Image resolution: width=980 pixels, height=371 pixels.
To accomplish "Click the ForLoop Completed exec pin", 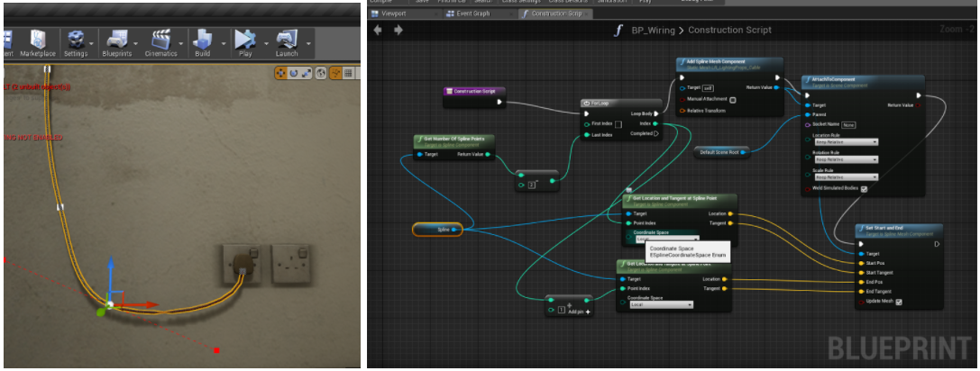I will coord(655,133).
